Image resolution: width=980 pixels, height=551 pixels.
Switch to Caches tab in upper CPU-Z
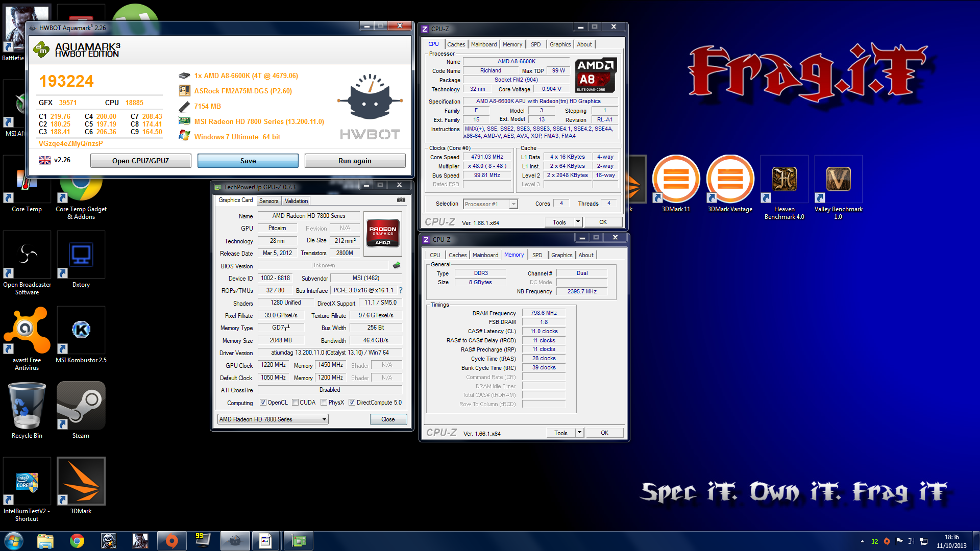[456, 44]
